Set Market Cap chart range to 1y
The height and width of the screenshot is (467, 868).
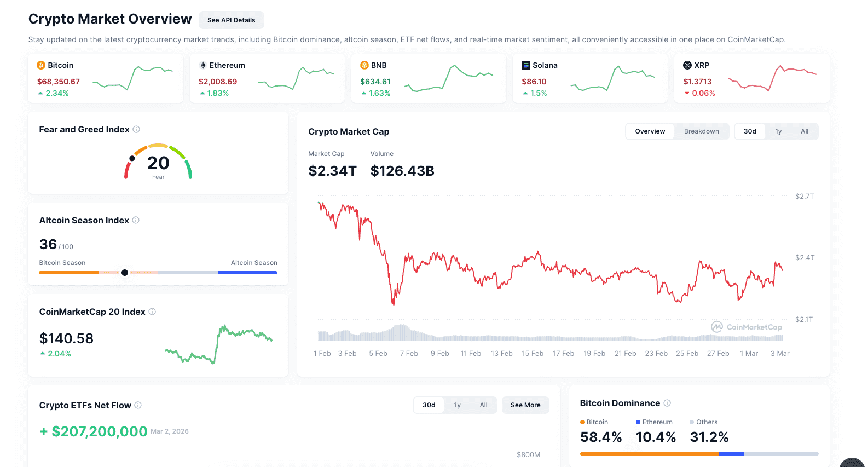point(778,131)
